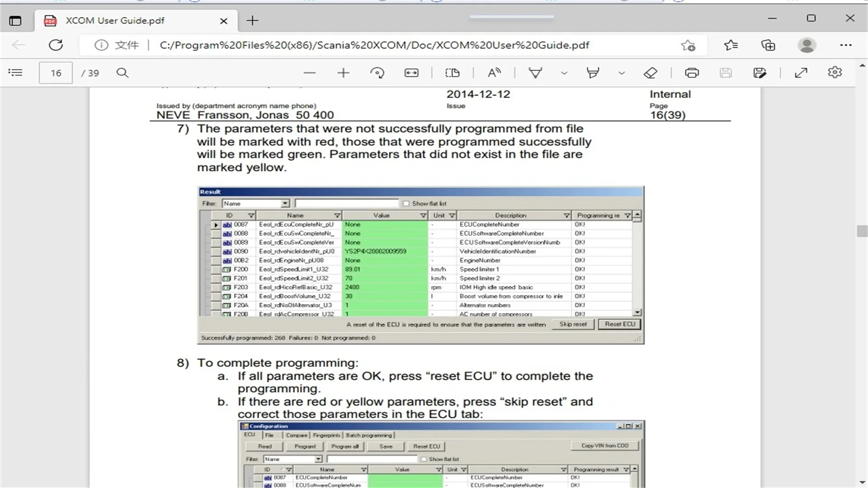
Task: Open Read aloud feature
Action: point(494,73)
